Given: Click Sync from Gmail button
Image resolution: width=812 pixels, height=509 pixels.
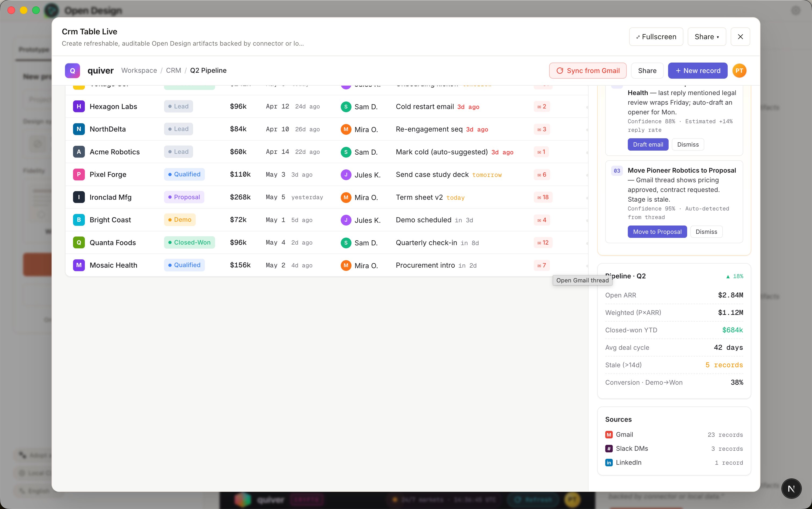Looking at the screenshot, I should (x=588, y=71).
